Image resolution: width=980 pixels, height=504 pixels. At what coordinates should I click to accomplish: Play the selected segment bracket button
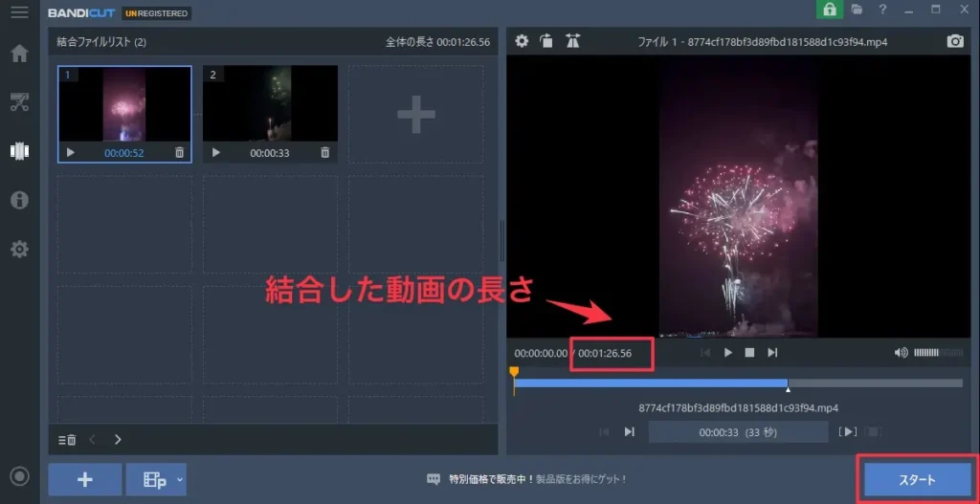pos(848,431)
